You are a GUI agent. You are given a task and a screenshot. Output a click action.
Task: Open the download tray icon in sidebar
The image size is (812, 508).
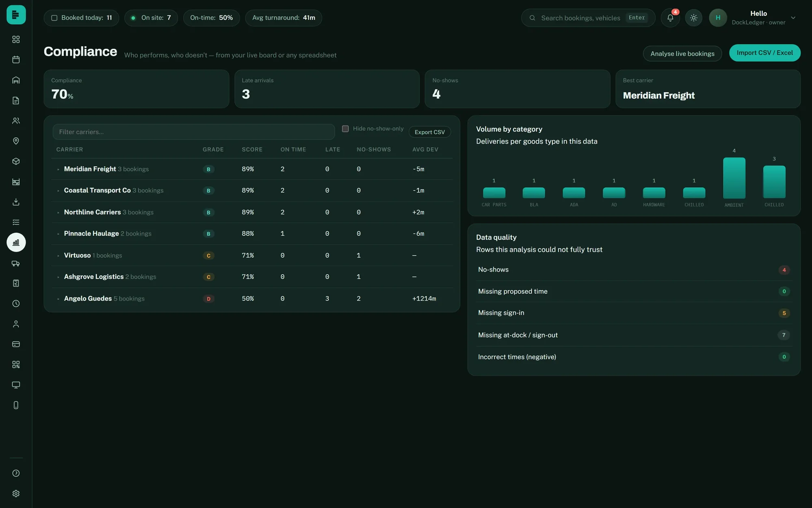(x=16, y=202)
